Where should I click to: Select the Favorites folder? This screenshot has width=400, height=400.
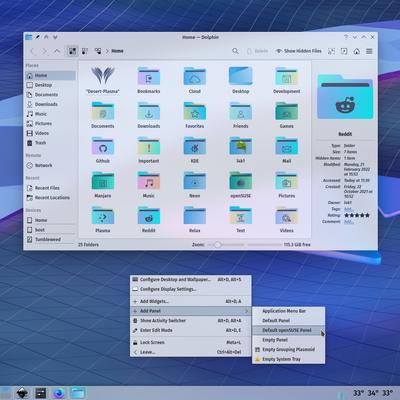coord(195,111)
